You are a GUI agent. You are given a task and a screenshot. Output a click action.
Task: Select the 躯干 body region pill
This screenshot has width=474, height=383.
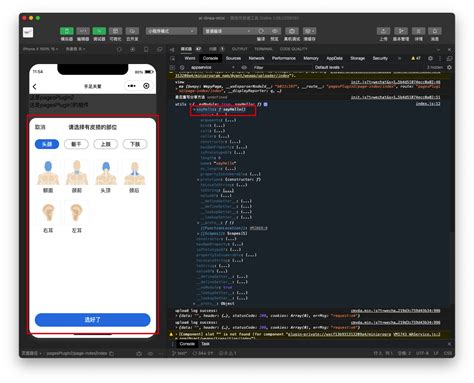(76, 144)
